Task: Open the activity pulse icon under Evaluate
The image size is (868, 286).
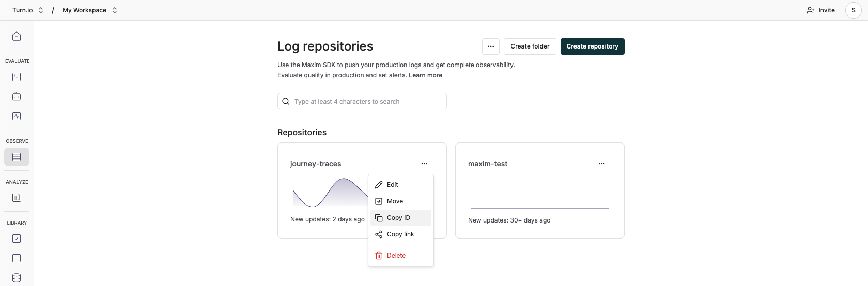Action: [17, 116]
